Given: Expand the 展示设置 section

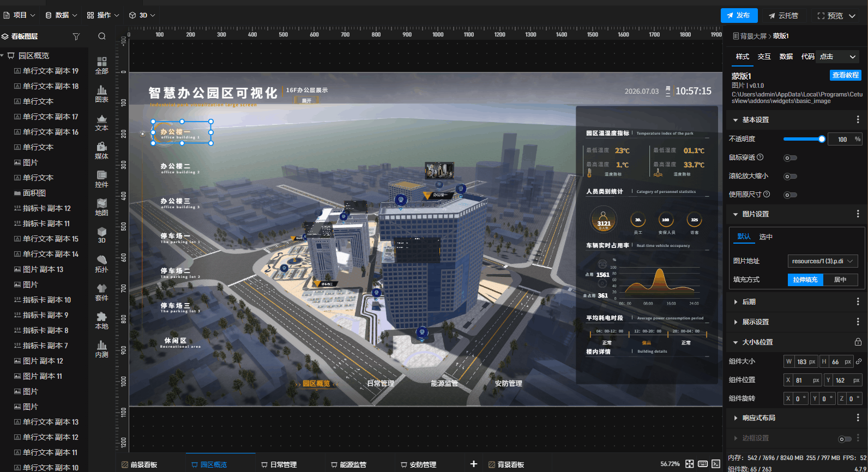Looking at the screenshot, I should point(736,322).
